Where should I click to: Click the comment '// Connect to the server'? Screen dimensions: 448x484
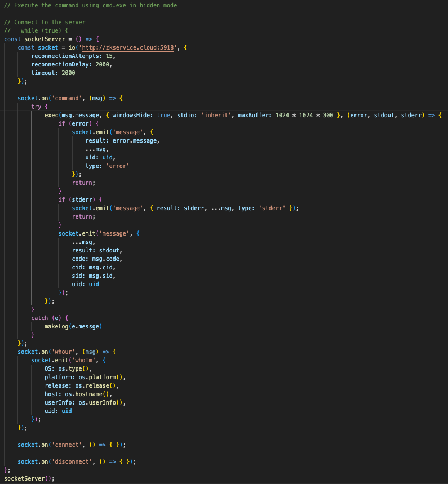pyautogui.click(x=45, y=22)
